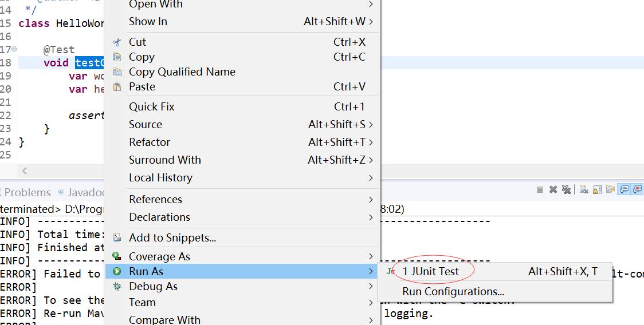Click the Debug As bug icon
Screen dimensions: 644x325
(x=117, y=287)
